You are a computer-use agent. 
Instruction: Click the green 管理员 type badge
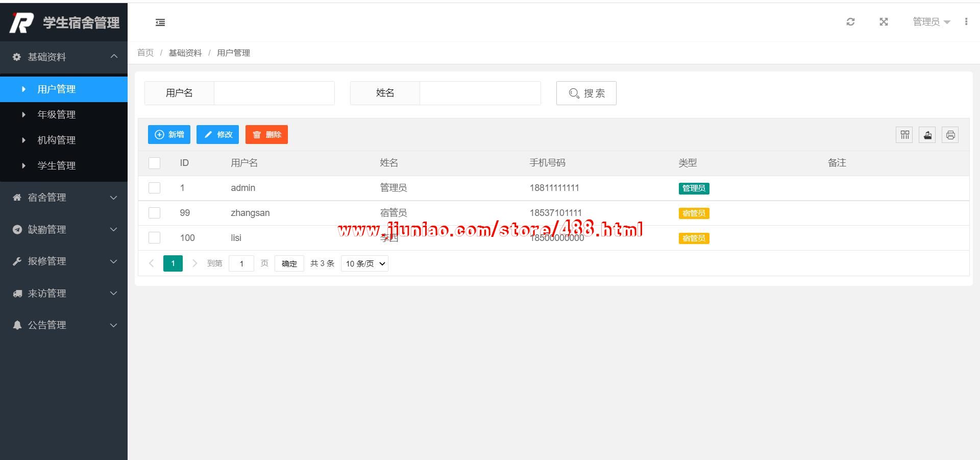(x=694, y=188)
